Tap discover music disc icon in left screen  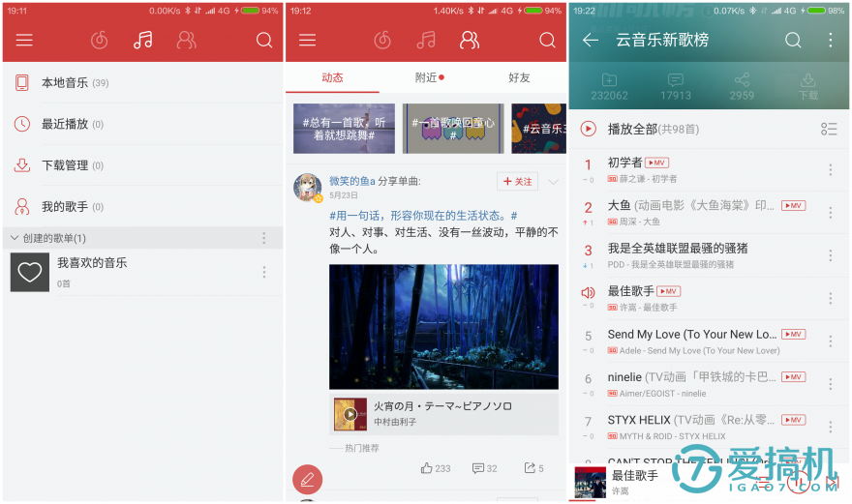pos(99,40)
